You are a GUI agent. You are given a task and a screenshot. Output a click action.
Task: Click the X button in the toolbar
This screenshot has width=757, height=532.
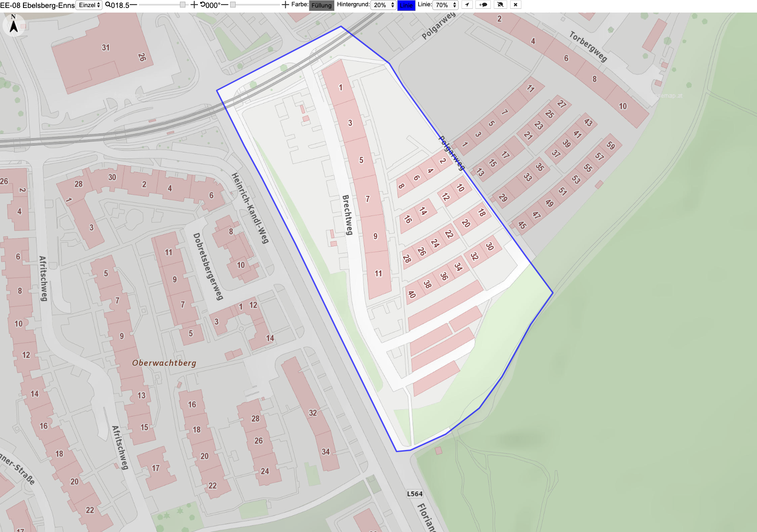coord(516,5)
